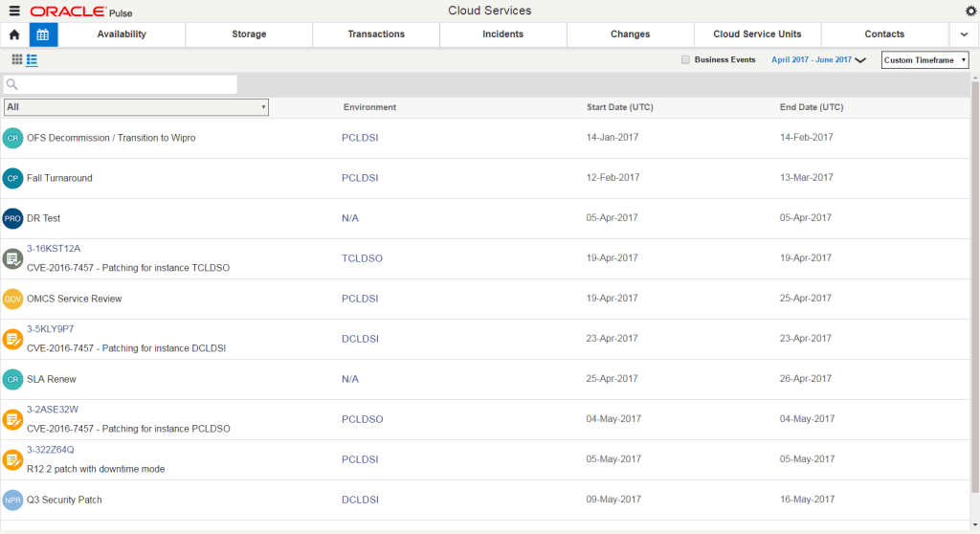Click change icon beside 3-5KLY9P7
Screen dimensions: 980x534
[12, 339]
